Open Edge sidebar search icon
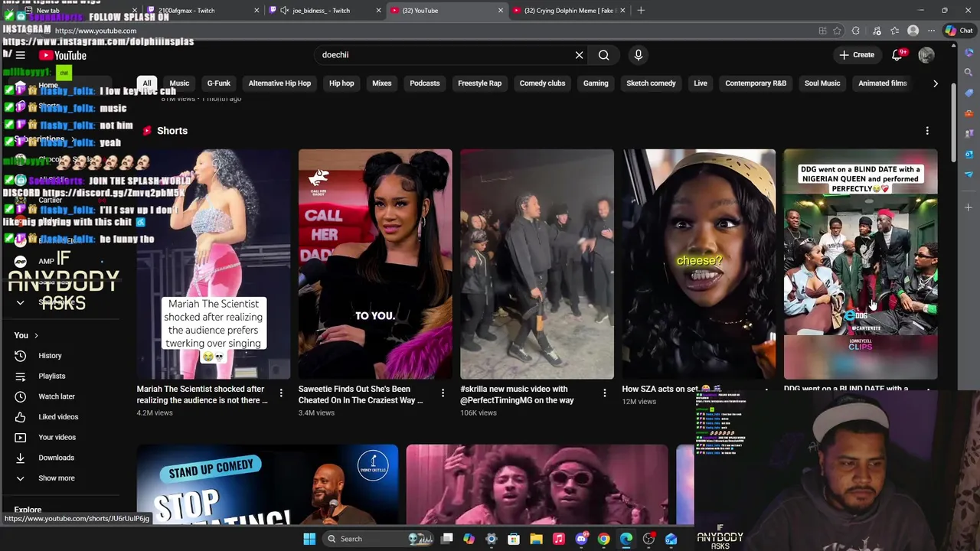 (969, 73)
